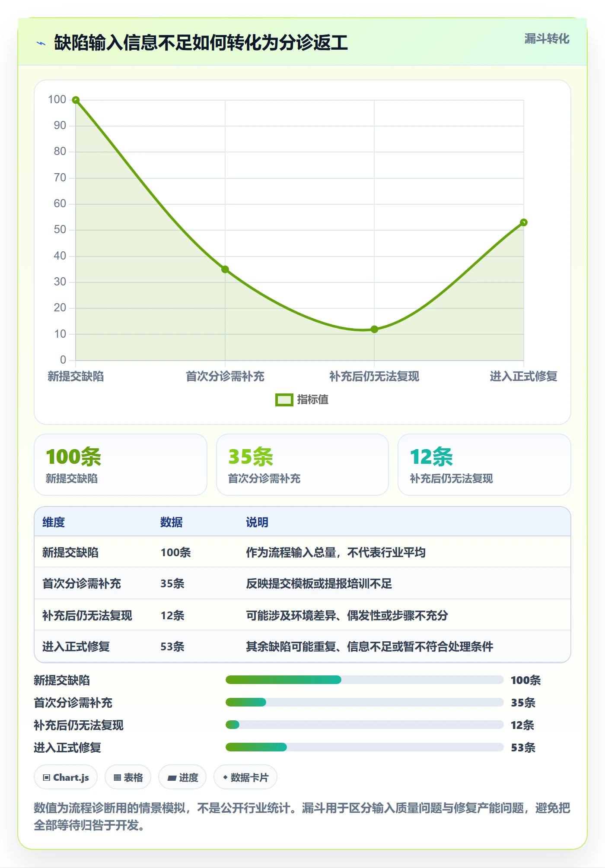Click table cell 反映提交模板或提报培训不足
Viewport: 605px width, 868px height.
click(x=319, y=584)
